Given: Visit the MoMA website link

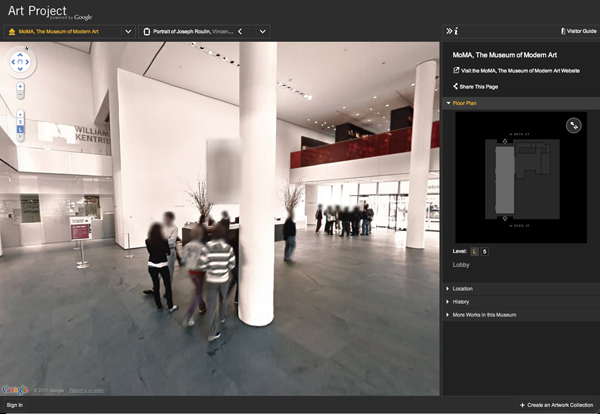Looking at the screenshot, I should [520, 71].
